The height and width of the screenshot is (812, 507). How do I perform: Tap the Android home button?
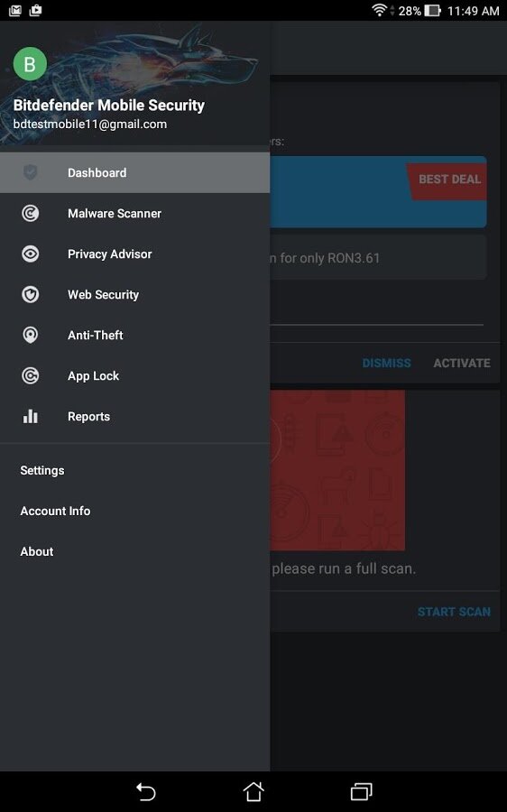253,791
